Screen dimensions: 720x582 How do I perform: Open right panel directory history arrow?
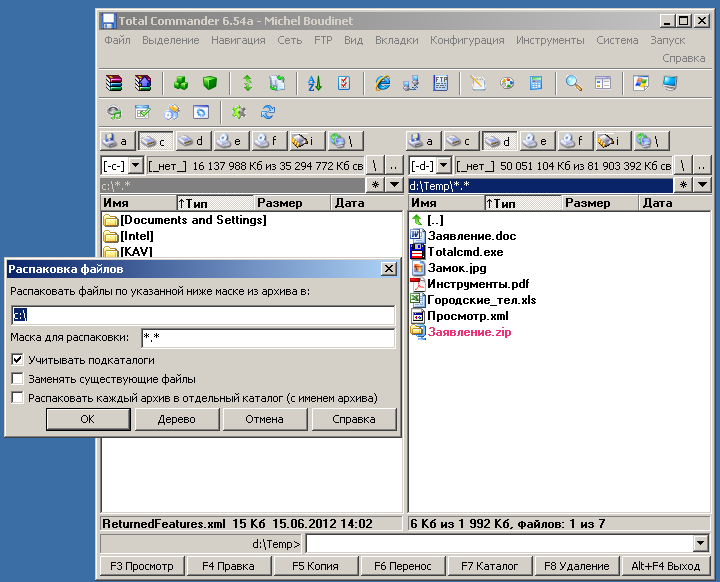coord(703,185)
